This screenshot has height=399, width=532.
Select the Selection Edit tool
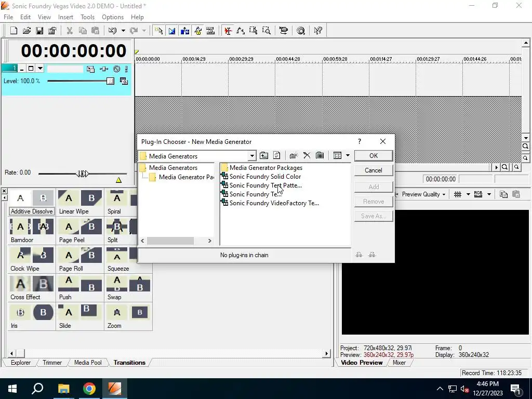(254, 31)
